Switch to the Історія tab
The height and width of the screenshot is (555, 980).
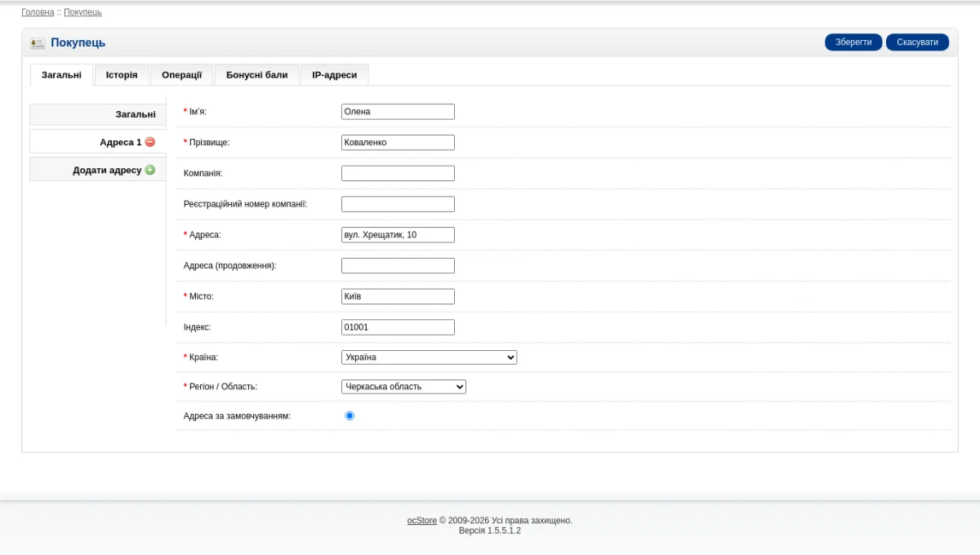coord(122,75)
